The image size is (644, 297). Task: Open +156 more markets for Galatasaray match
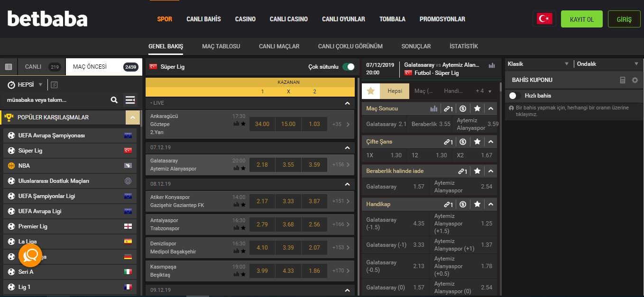341,164
